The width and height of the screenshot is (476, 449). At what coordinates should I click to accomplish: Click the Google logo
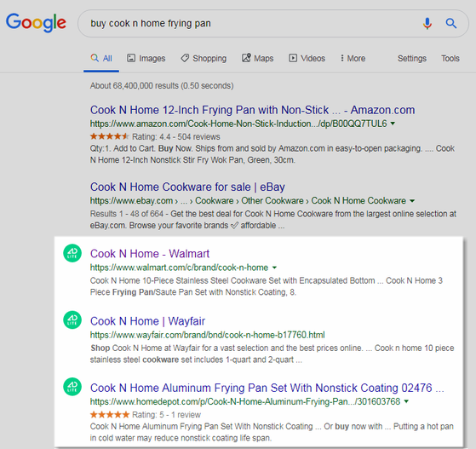(x=36, y=23)
